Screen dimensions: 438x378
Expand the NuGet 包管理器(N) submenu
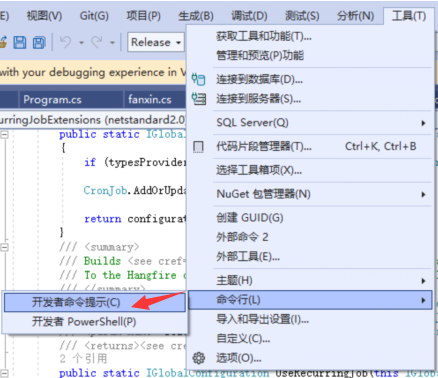[x=310, y=194]
